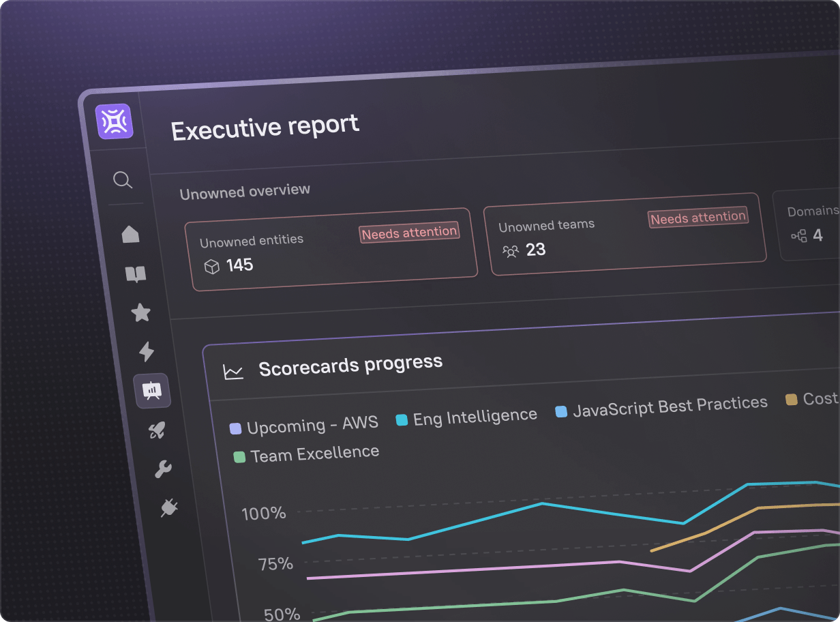Screen dimensions: 840x622
Task: Open the Domains overview card
Action: pos(808,225)
